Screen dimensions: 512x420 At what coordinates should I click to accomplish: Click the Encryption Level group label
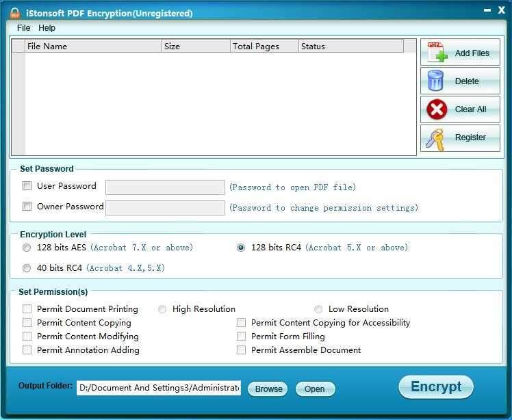point(53,235)
